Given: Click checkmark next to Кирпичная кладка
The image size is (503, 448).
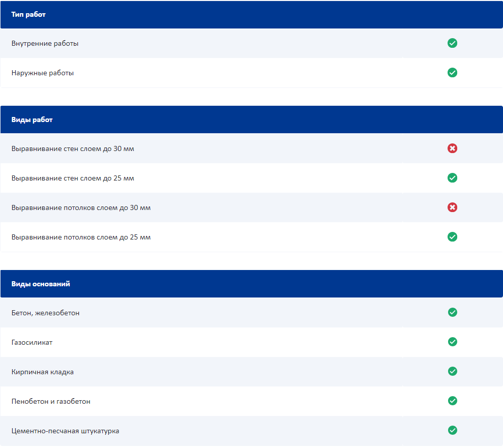Looking at the screenshot, I should tap(452, 371).
